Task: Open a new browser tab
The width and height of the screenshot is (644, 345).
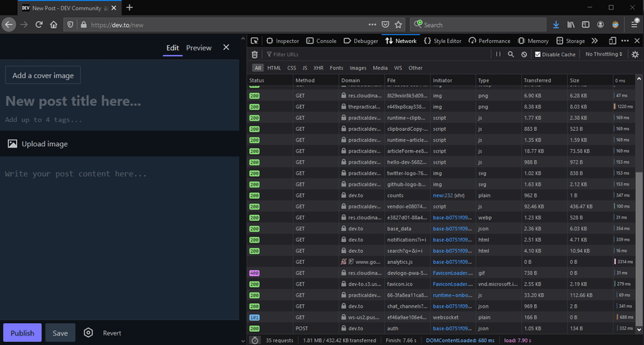Action: pyautogui.click(x=130, y=7)
